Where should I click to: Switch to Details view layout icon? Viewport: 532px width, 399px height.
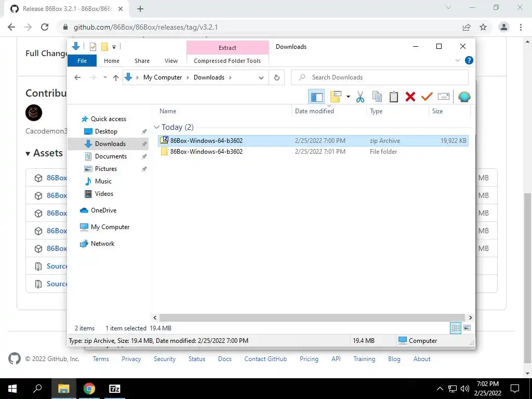[456, 328]
